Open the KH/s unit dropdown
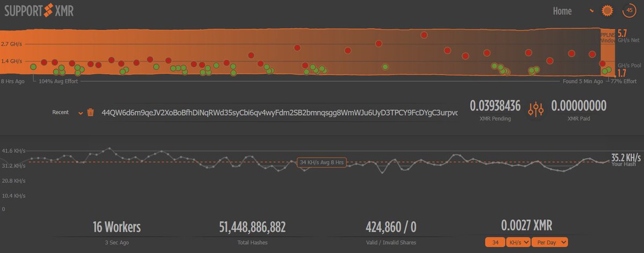Image resolution: width=644 pixels, height=253 pixels. click(x=519, y=242)
